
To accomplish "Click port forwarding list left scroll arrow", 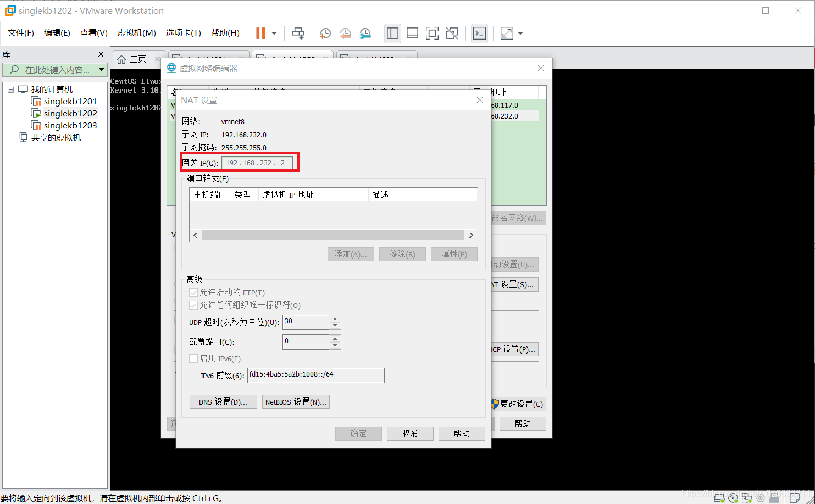I will 196,235.
